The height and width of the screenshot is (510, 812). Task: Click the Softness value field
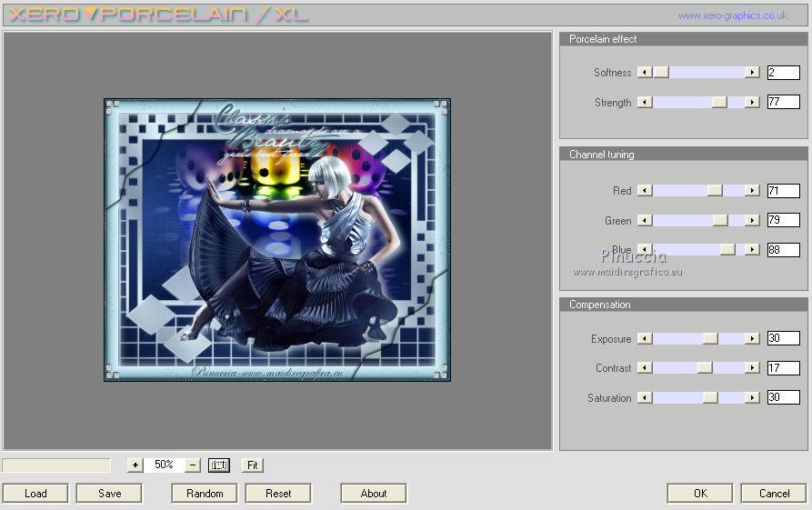784,73
